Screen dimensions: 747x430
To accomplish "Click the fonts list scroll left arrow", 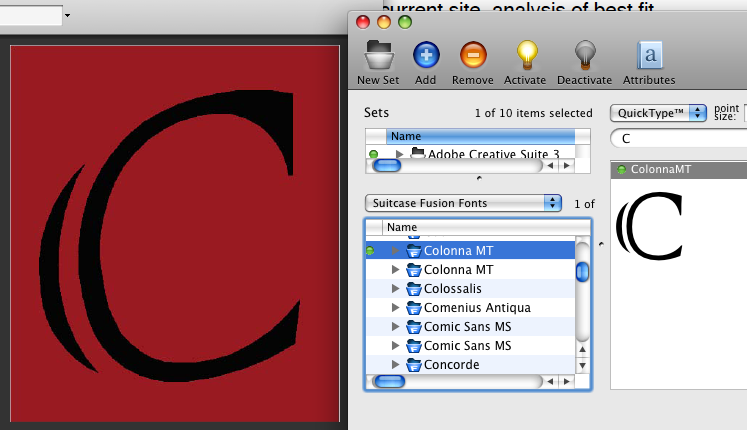I will [x=550, y=381].
